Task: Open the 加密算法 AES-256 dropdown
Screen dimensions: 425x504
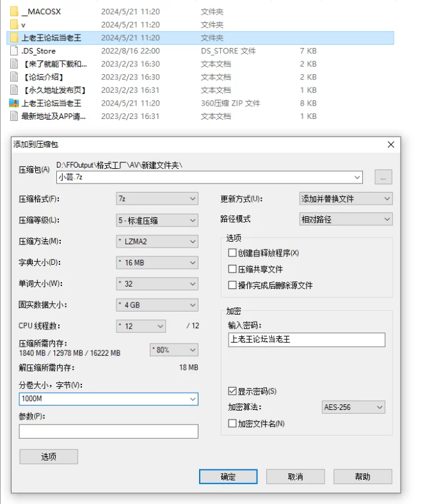Action: click(353, 407)
